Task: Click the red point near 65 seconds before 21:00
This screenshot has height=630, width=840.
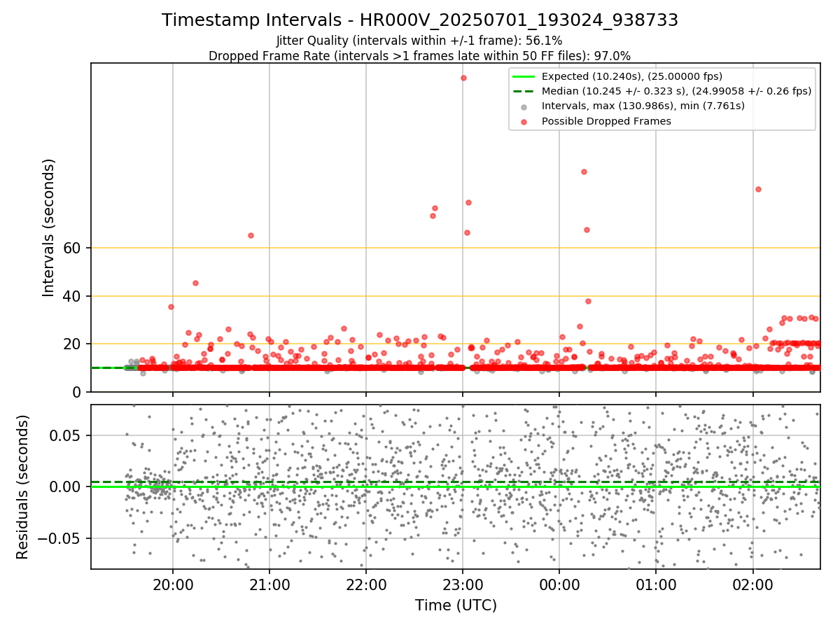Action: (251, 235)
